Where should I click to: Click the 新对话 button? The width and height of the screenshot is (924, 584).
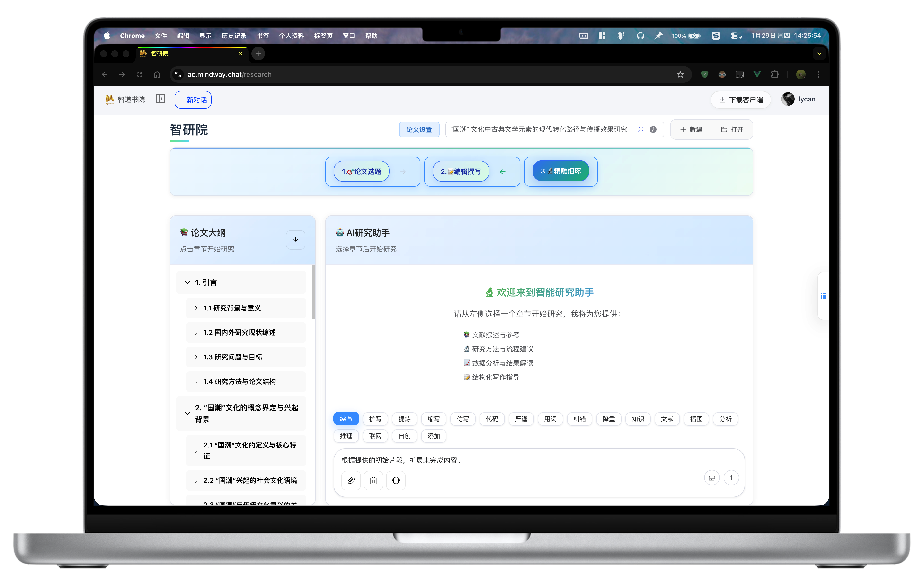pos(193,100)
